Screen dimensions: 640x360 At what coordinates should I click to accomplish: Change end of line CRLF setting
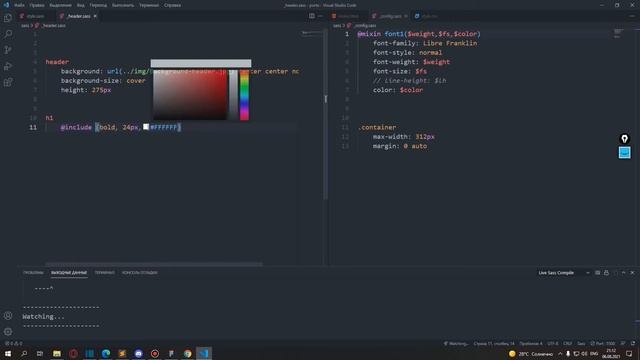567,344
